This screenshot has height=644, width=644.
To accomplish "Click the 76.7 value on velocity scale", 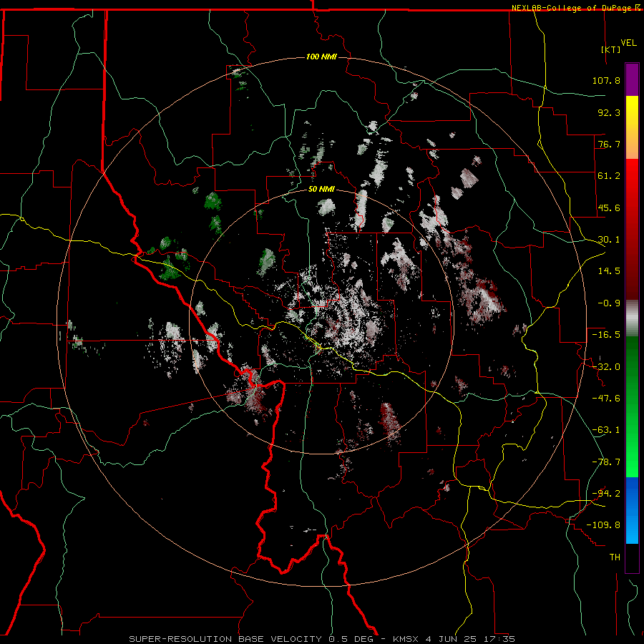I will (609, 144).
